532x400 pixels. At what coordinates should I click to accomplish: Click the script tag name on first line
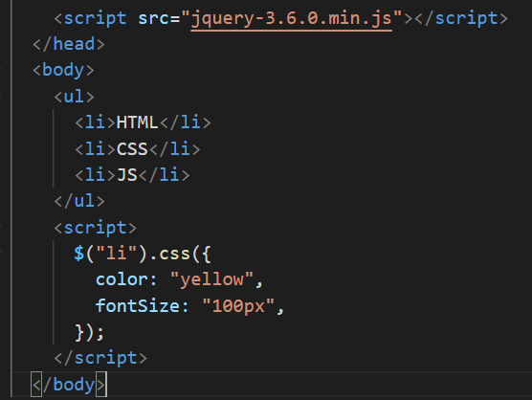point(95,18)
